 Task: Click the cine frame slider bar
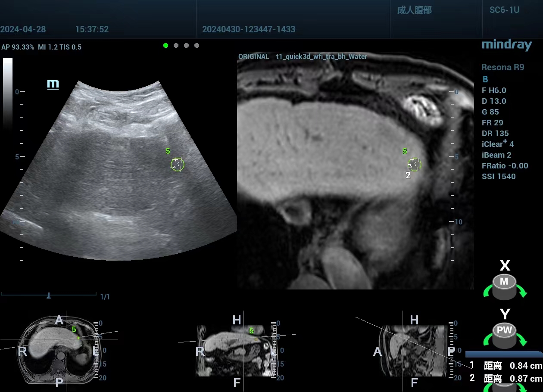49,296
